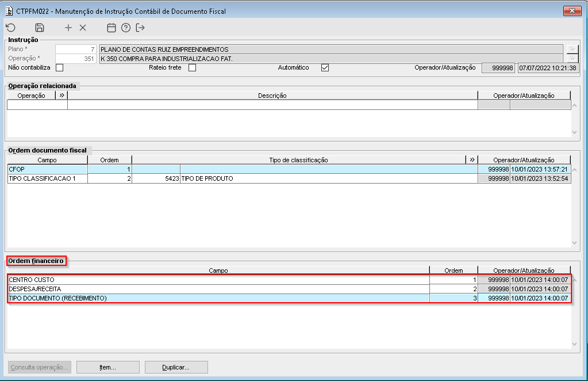Select the K 350 Compra description field
Image resolution: width=588 pixels, height=381 pixels.
click(x=330, y=59)
